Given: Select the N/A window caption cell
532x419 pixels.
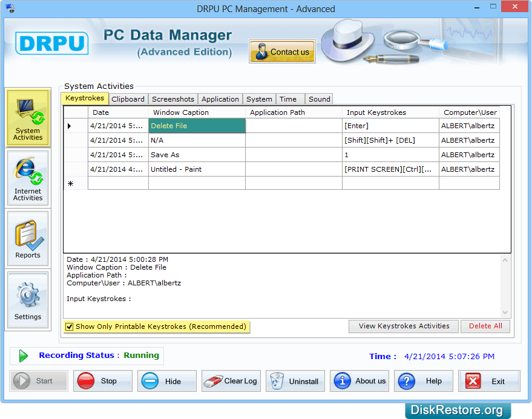Looking at the screenshot, I should (197, 140).
